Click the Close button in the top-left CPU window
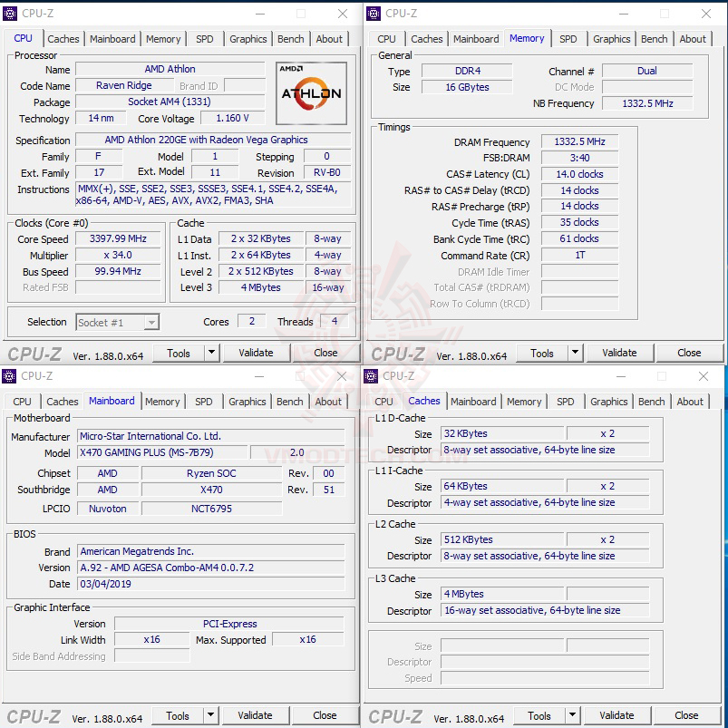Image resolution: width=728 pixels, height=728 pixels. click(x=325, y=353)
